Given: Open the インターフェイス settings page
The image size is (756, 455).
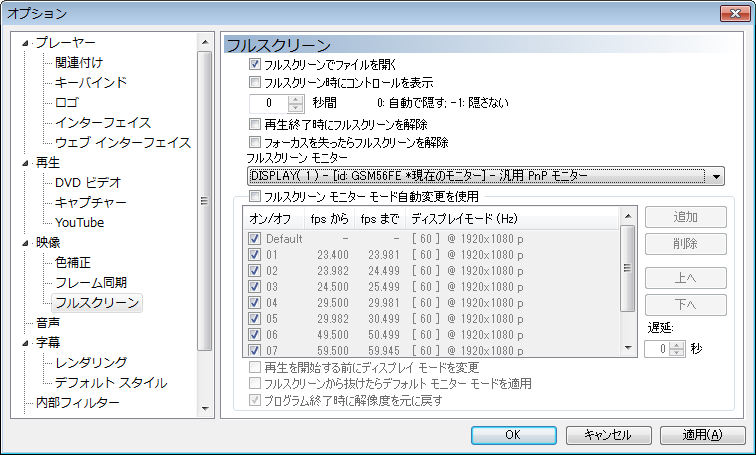Looking at the screenshot, I should tap(103, 122).
